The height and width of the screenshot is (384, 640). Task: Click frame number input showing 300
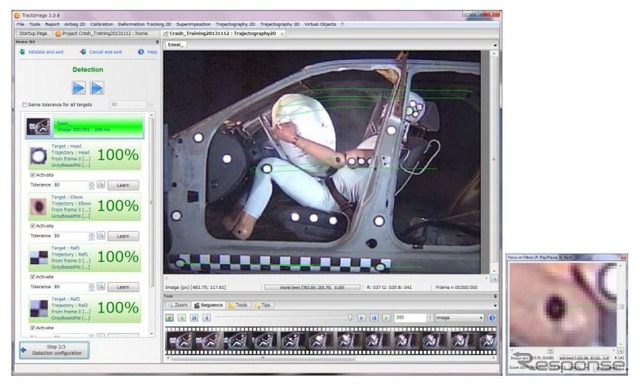point(410,317)
